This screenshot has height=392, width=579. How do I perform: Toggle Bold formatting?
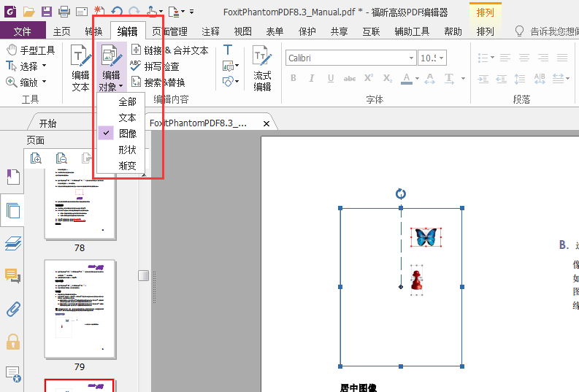(294, 78)
